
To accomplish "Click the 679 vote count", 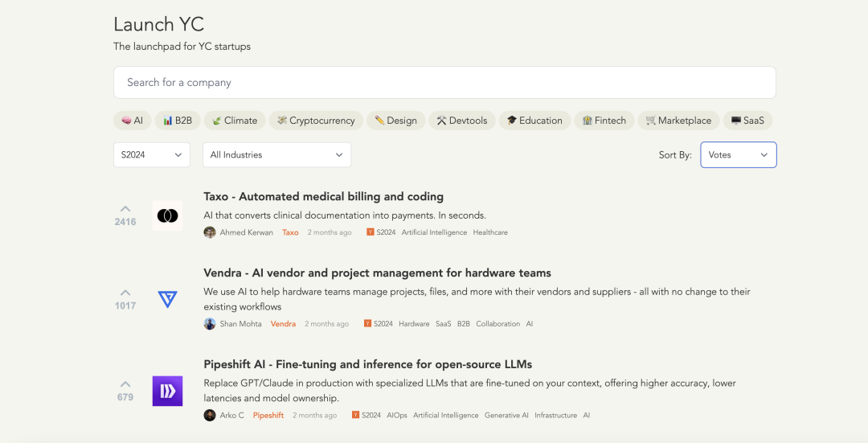I will pyautogui.click(x=125, y=397).
